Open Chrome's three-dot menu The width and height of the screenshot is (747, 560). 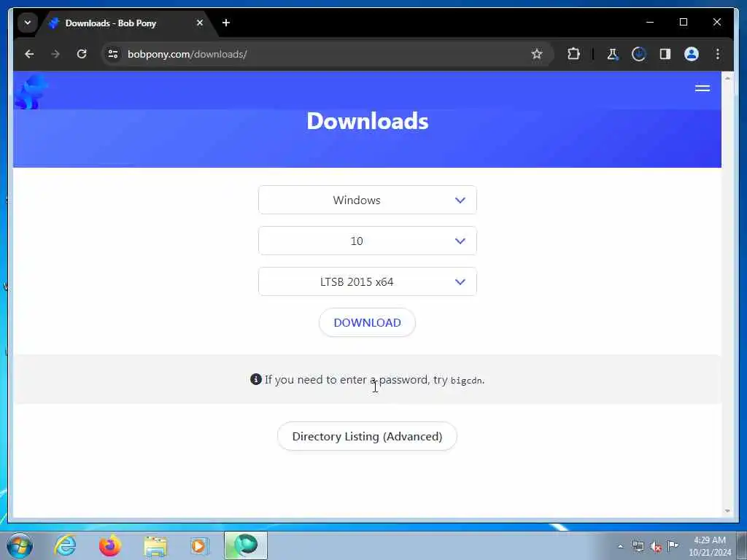[x=718, y=54]
